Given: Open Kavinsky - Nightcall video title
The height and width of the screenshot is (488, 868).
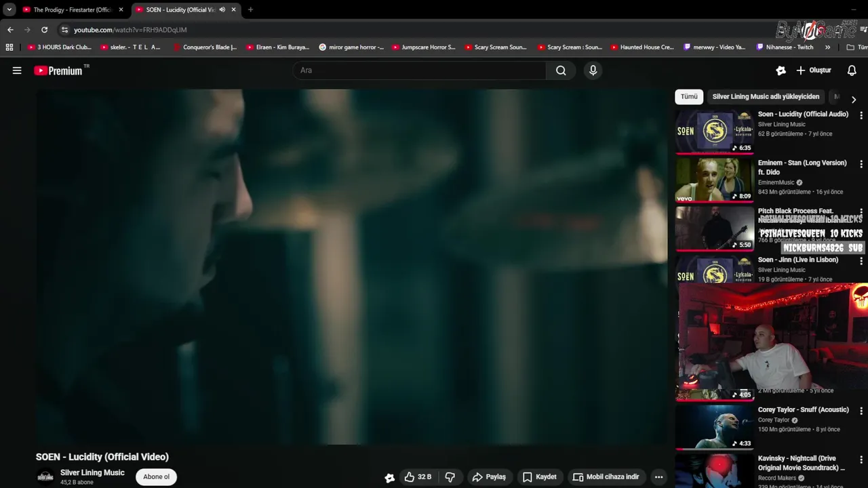Looking at the screenshot, I should click(x=801, y=463).
